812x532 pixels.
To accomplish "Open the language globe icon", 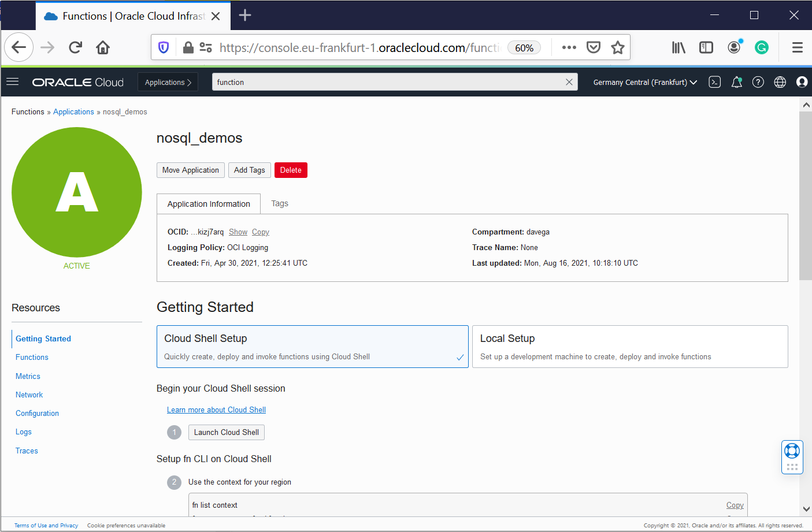I will (x=780, y=82).
